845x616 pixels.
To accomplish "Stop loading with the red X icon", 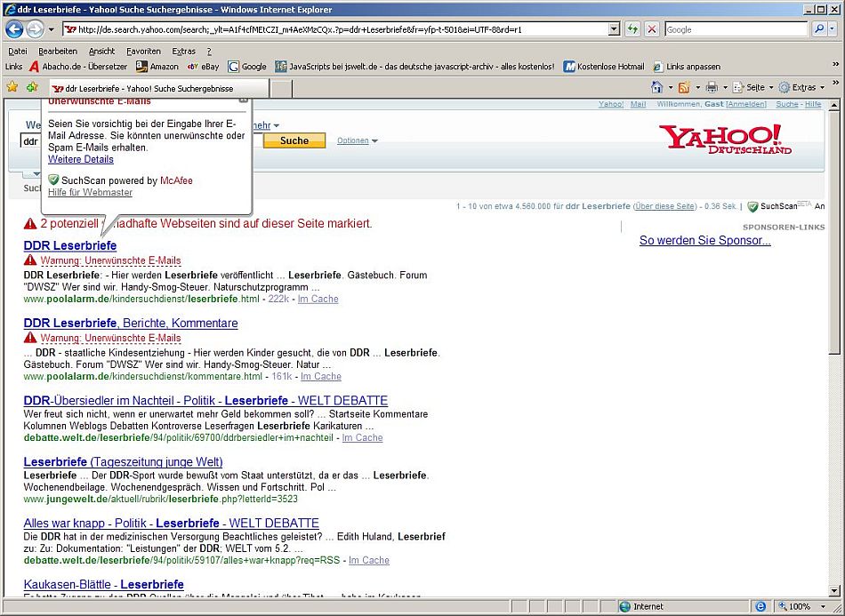I will [x=651, y=29].
